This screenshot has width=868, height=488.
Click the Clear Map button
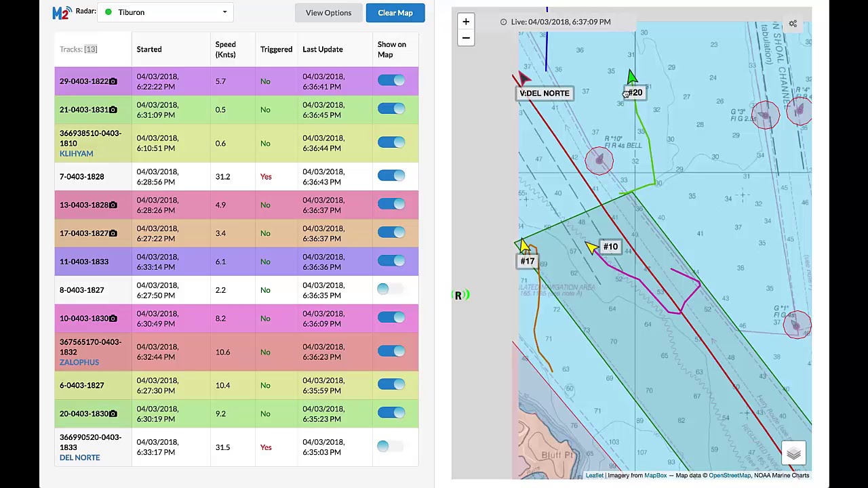pyautogui.click(x=395, y=13)
